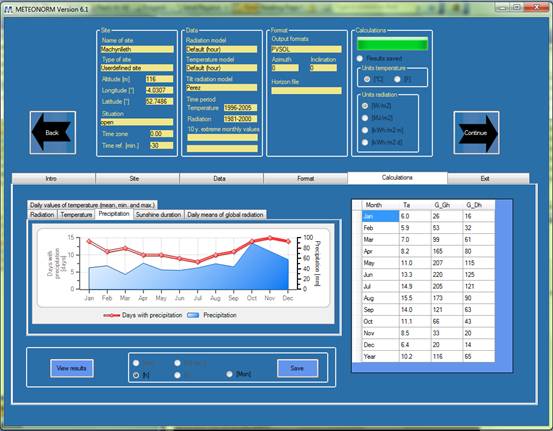The width and height of the screenshot is (553, 431).
Task: Select the kWh/m2 d radiation unit
Action: 365,142
